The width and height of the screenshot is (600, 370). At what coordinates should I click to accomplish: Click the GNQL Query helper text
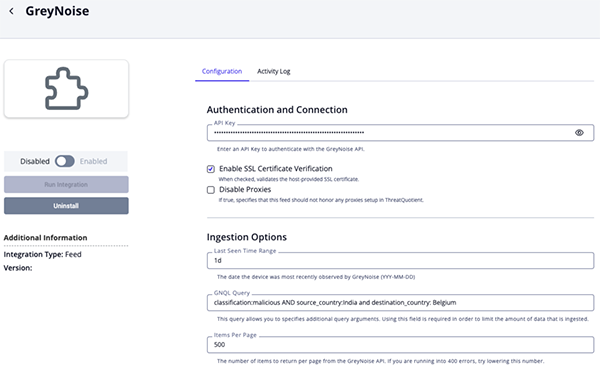[403, 319]
